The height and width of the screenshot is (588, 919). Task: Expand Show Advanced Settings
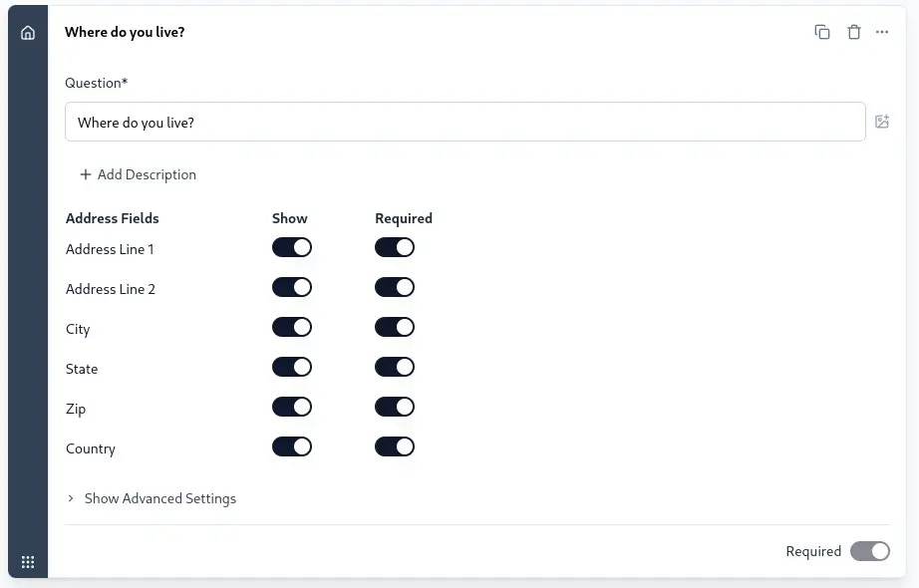pyautogui.click(x=152, y=498)
